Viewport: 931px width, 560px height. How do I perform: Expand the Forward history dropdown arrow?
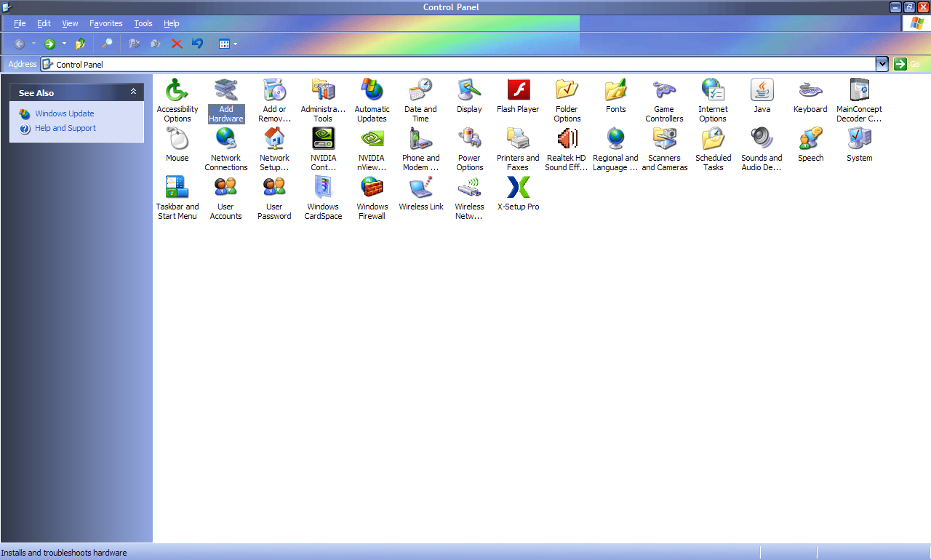coord(64,44)
